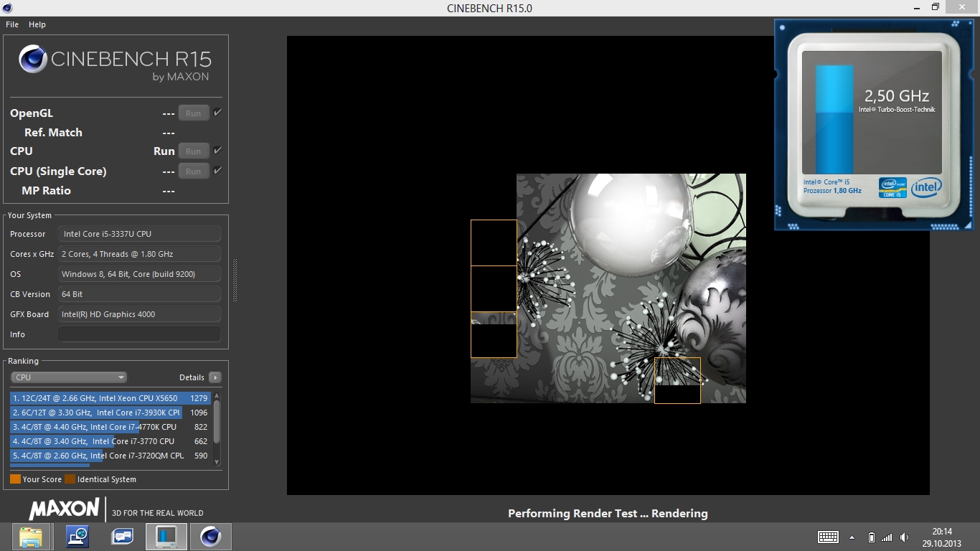The height and width of the screenshot is (551, 980).
Task: Click the Details label in Ranking
Action: pyautogui.click(x=192, y=377)
